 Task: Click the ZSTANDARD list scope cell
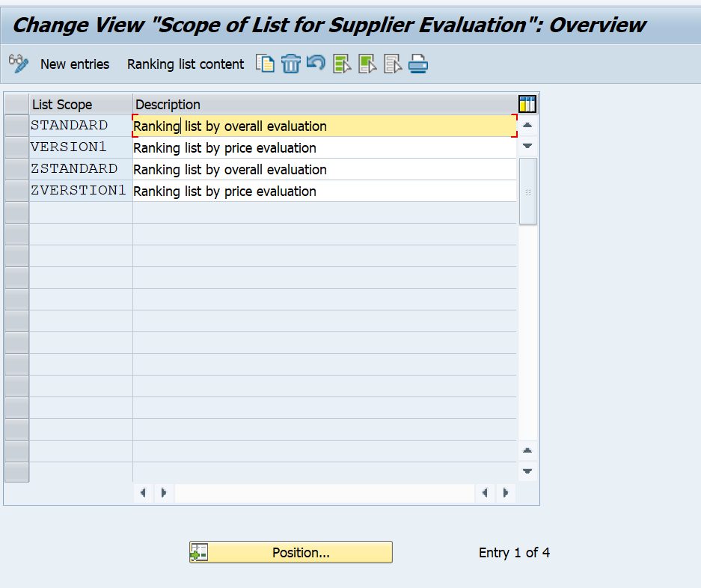[81, 169]
